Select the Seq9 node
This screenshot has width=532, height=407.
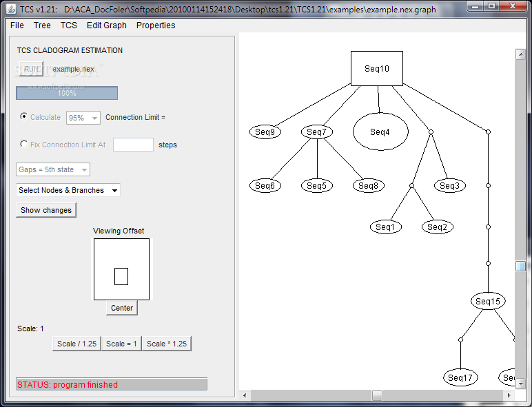265,132
